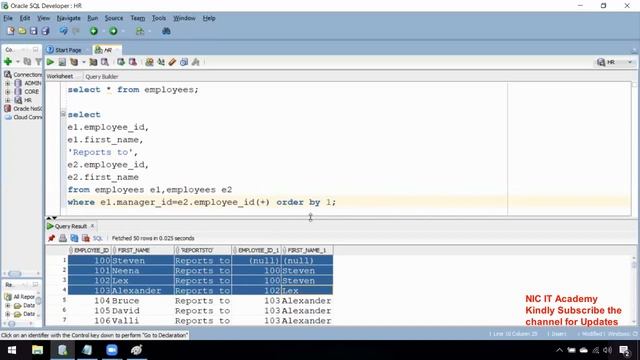This screenshot has height=360, width=640.
Task: Open the HR connection dropdown at top right
Action: pyautogui.click(x=629, y=62)
